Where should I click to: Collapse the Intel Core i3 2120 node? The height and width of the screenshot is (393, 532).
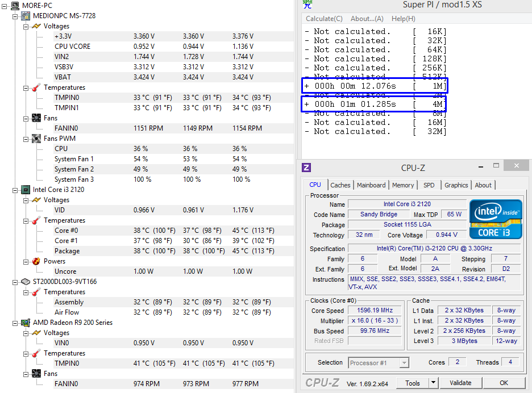(x=15, y=190)
